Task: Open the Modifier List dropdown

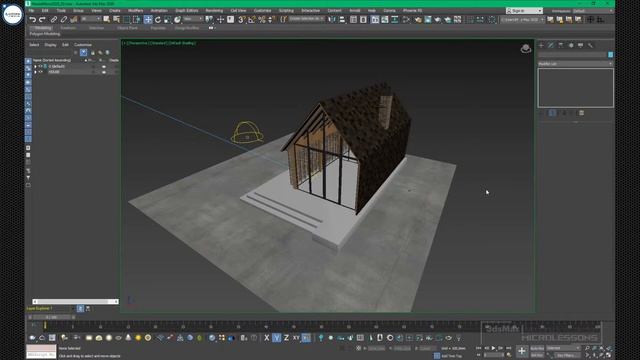Action: point(575,64)
